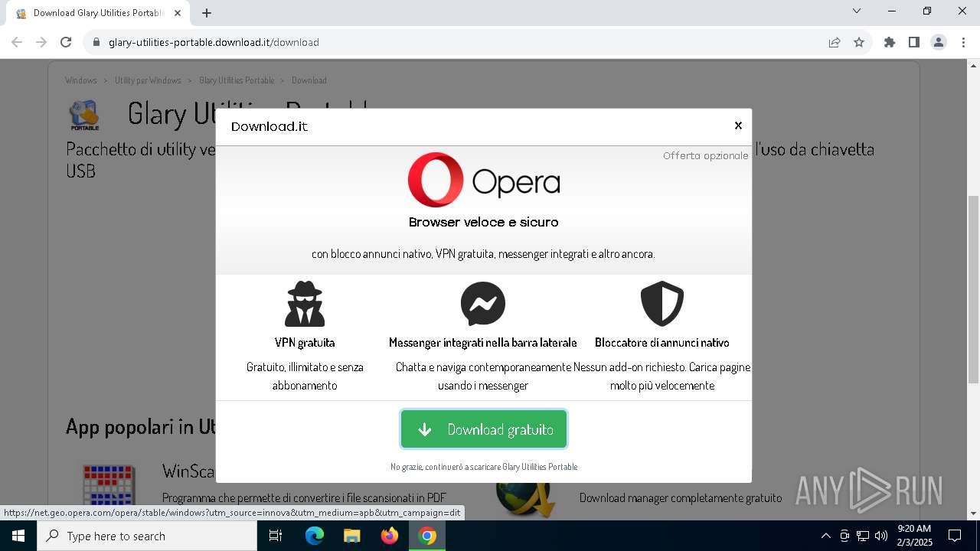980x551 pixels.
Task: Open Chrome tab search chevron
Action: (857, 11)
